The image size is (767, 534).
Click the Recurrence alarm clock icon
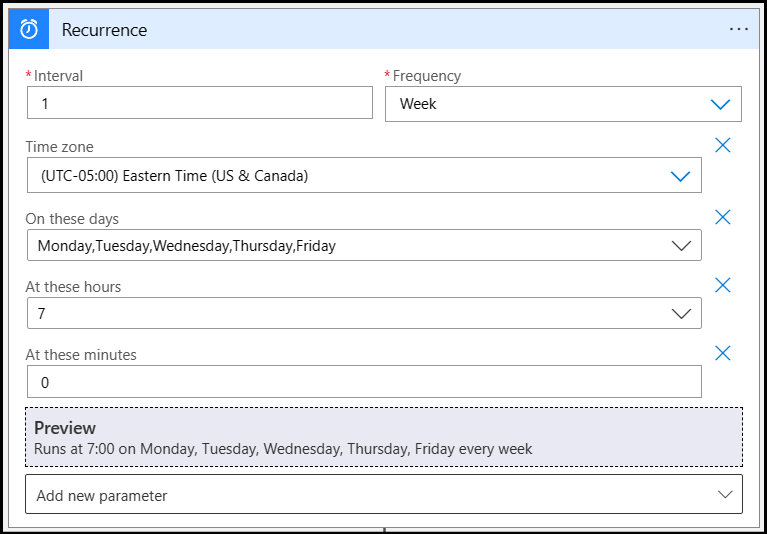29,30
